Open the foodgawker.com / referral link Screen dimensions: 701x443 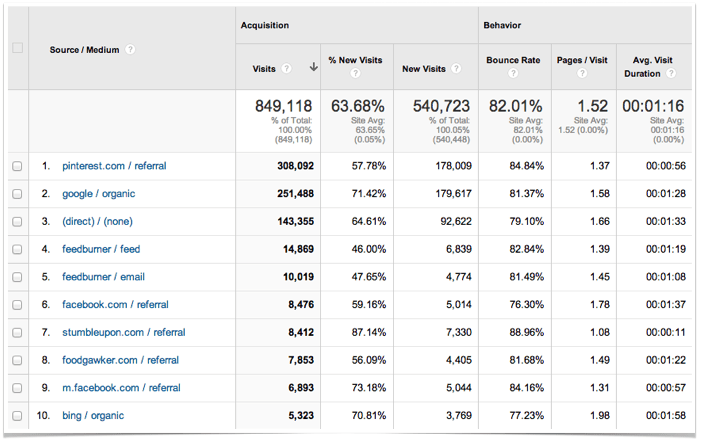pos(120,360)
